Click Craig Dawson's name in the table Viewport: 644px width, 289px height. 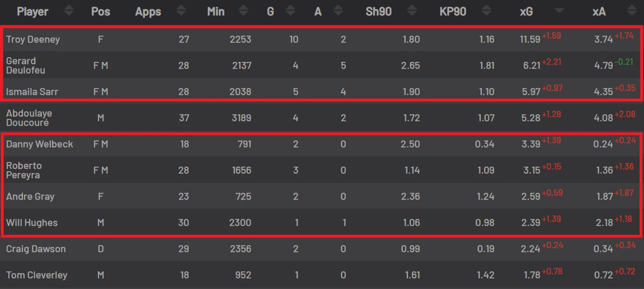[x=36, y=249]
